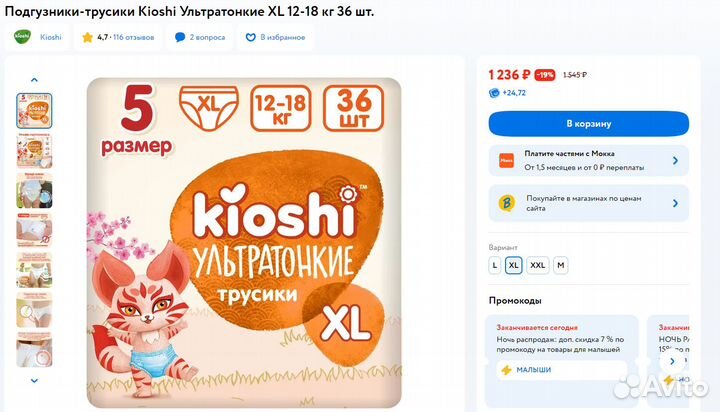Open the 116 отзывов reviews link
Viewport: 720px width, 412px height.
click(x=134, y=37)
